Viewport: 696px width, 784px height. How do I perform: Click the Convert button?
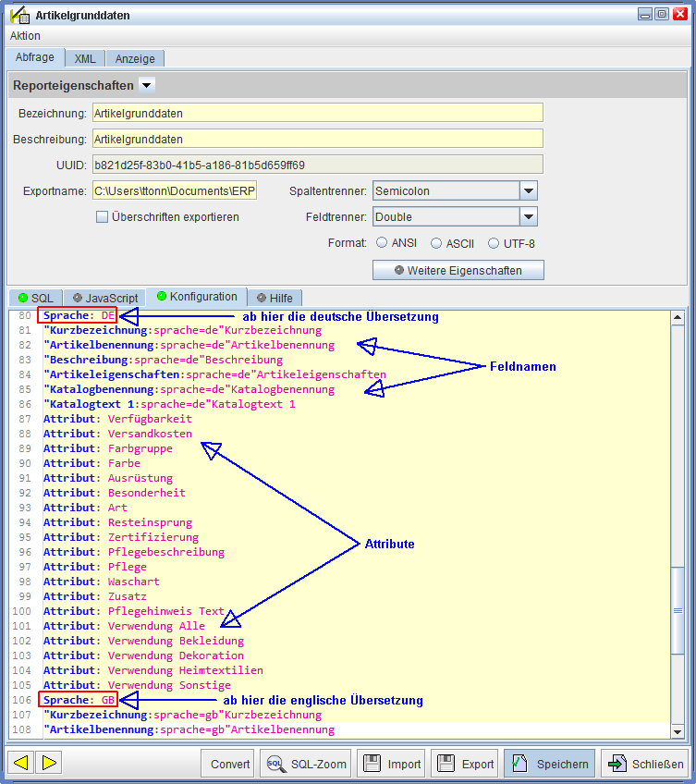pyautogui.click(x=230, y=764)
